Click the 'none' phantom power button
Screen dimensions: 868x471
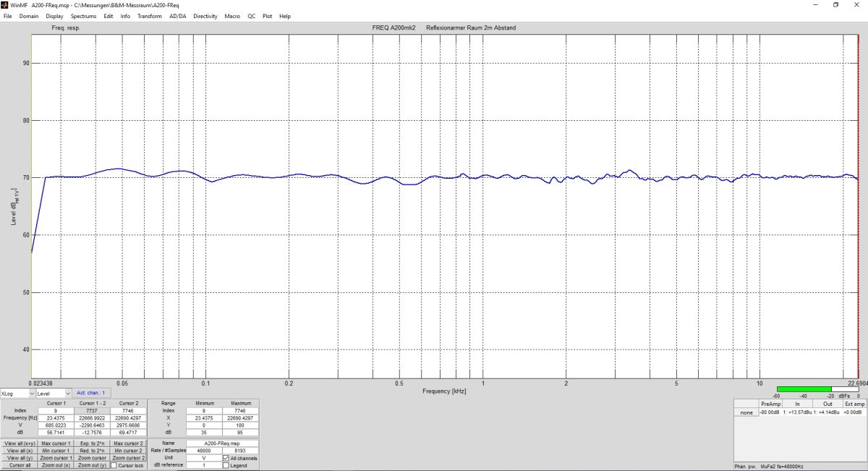745,412
